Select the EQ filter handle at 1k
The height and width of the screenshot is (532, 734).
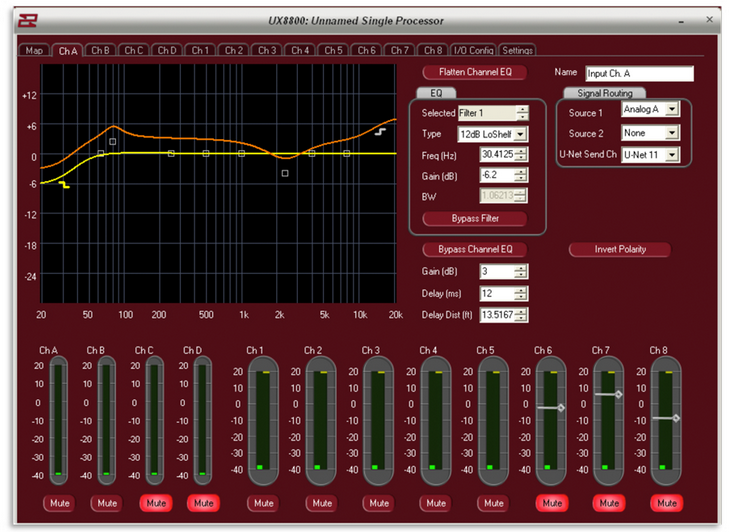242,154
